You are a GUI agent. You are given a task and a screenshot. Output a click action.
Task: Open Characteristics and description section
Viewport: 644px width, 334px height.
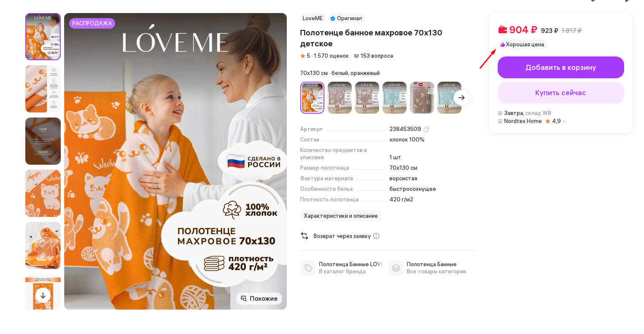341,216
